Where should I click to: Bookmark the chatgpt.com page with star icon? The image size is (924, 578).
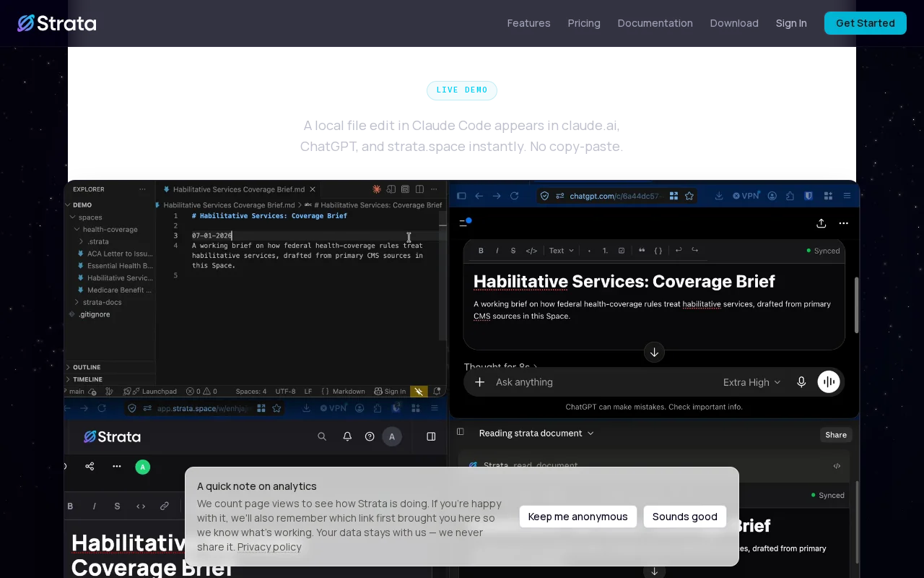click(689, 196)
